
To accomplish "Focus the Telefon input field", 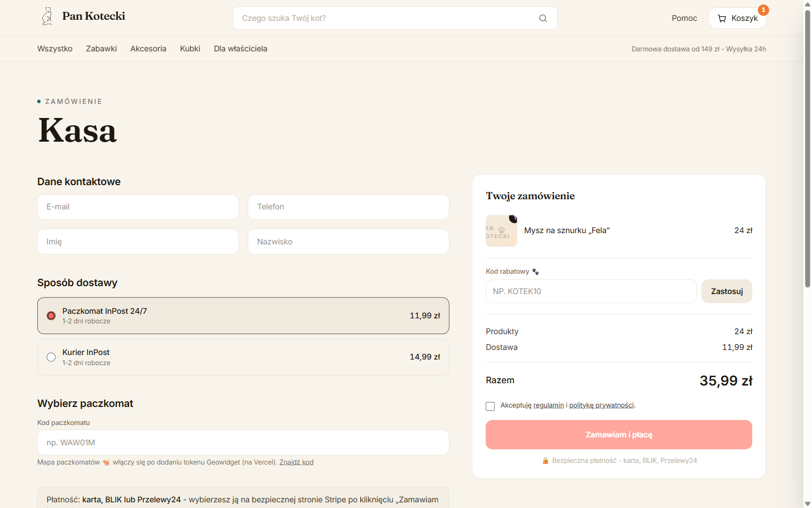I will [348, 207].
